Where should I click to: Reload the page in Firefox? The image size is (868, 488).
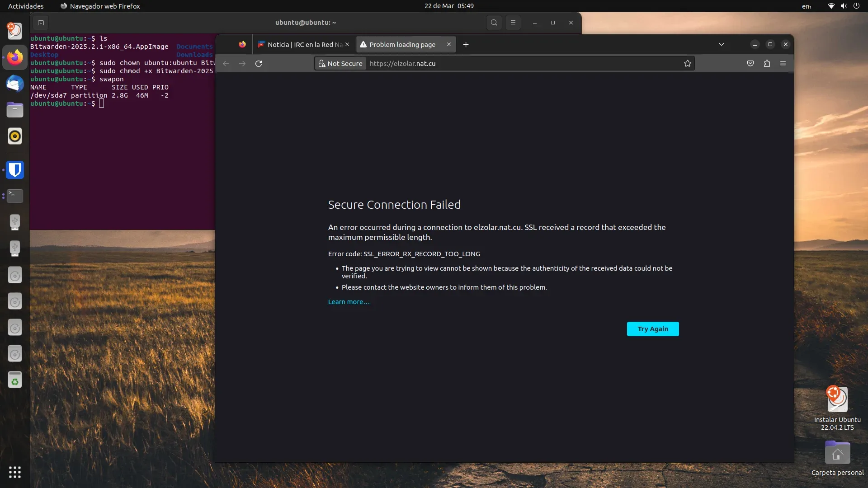pyautogui.click(x=259, y=64)
